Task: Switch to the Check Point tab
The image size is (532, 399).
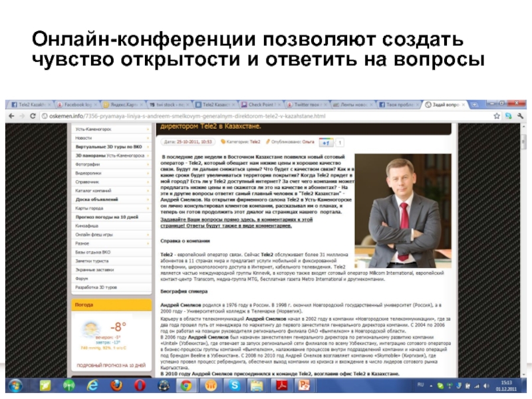Action: pos(261,105)
